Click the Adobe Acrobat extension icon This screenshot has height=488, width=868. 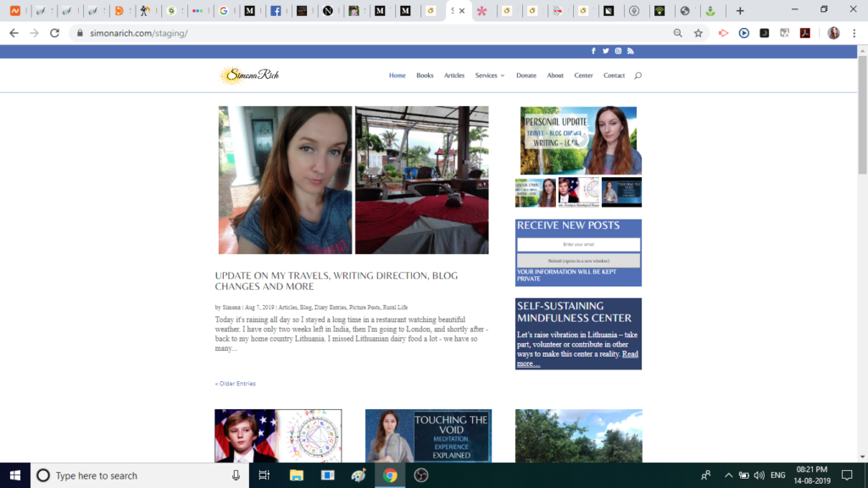tap(805, 33)
